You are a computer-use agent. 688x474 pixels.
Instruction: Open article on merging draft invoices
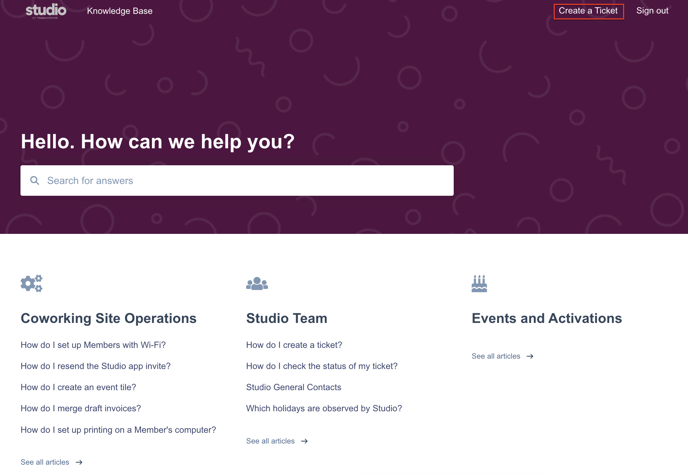point(80,408)
